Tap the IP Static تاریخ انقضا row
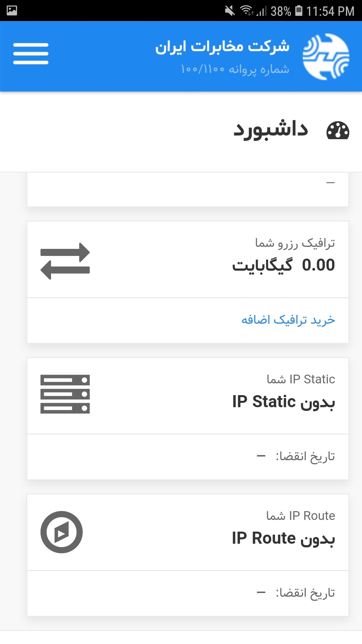Image resolution: width=362 pixels, height=644 pixels. point(188,457)
